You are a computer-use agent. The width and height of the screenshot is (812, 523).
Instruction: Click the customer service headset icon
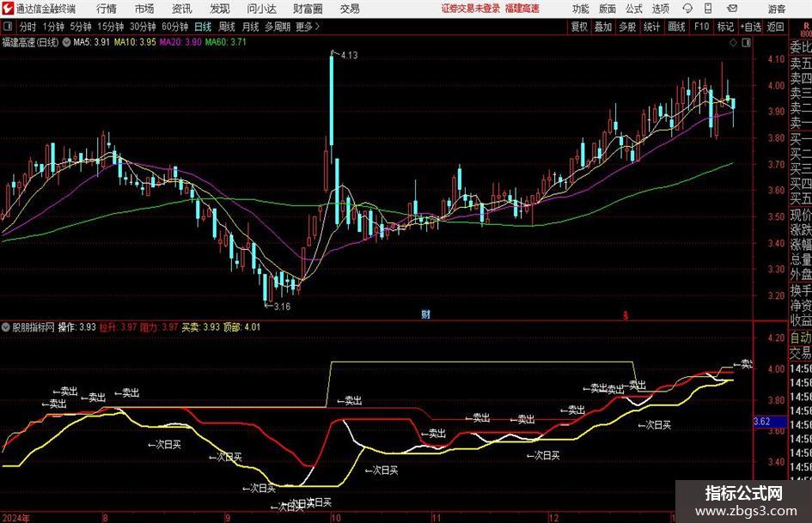point(687,9)
